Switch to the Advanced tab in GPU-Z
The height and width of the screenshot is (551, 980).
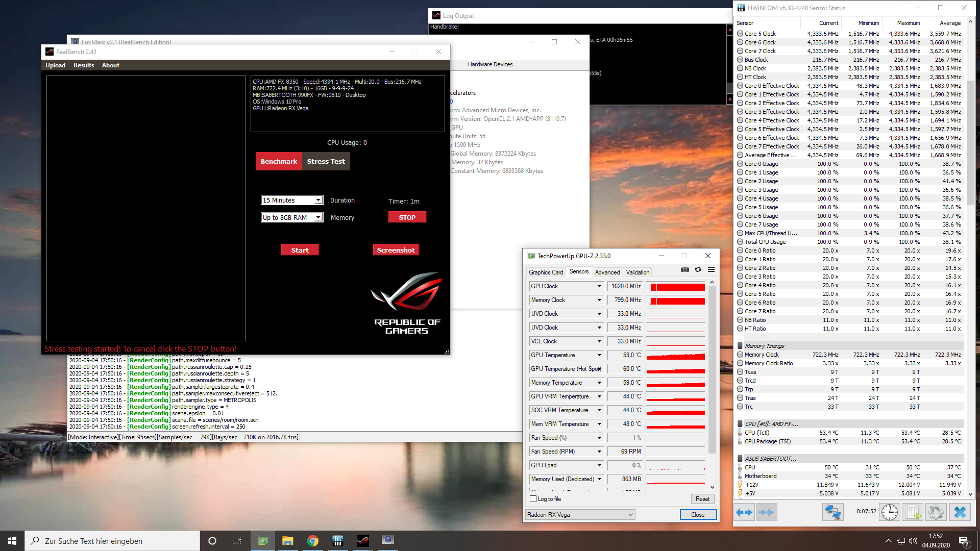607,272
